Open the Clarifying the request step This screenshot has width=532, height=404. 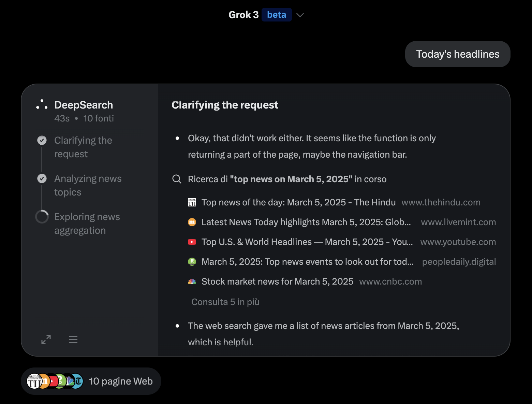83,147
